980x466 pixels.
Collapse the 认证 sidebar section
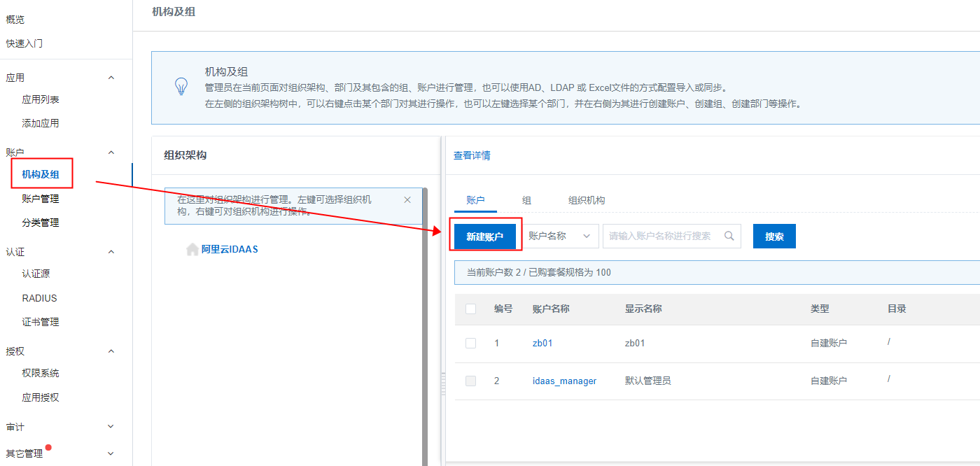[x=111, y=251]
